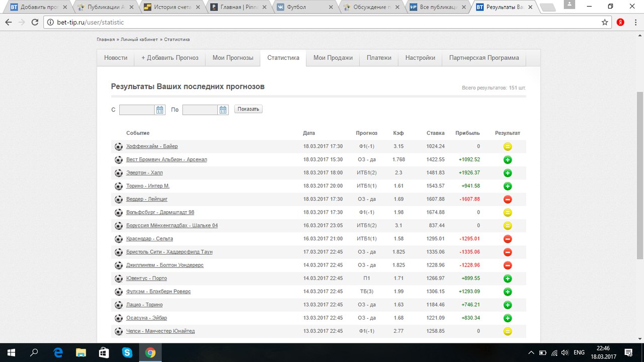This screenshot has width=644, height=362.
Task: Select the Платежи tab
Action: (x=379, y=58)
